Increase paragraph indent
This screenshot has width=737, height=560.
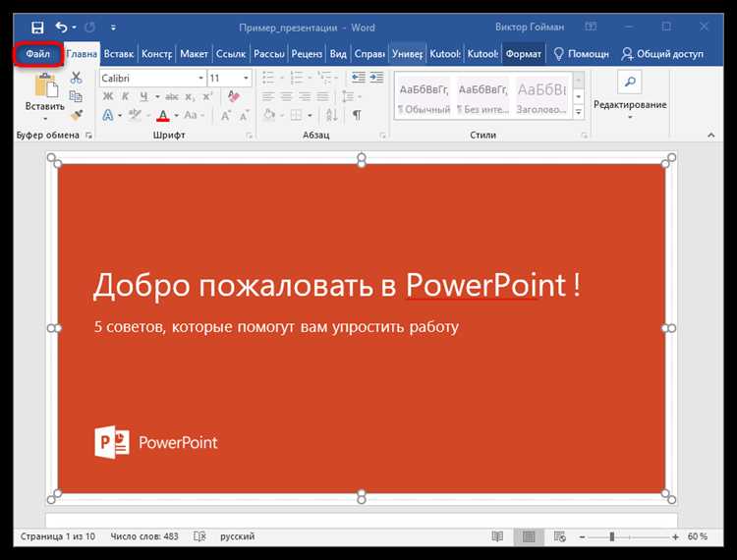pos(376,78)
